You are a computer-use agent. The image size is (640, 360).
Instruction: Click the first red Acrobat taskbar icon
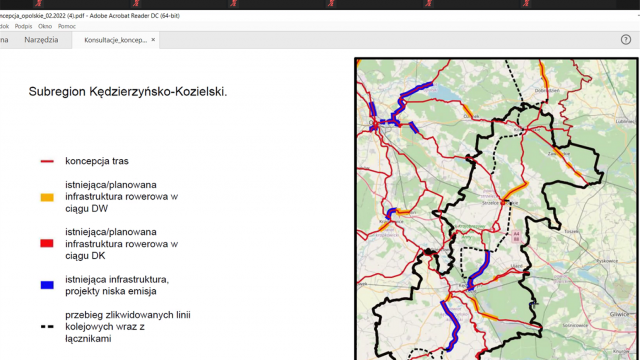[x=38, y=4]
